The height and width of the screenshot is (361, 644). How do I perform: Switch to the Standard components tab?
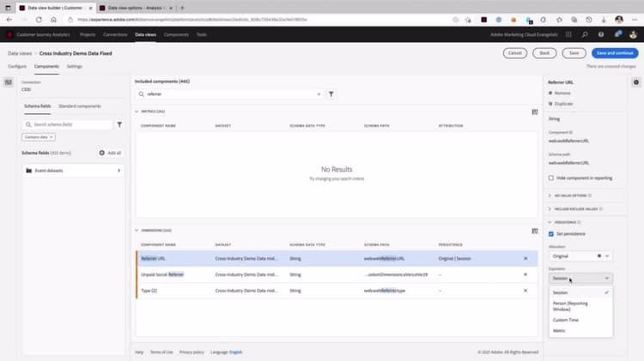(80, 105)
